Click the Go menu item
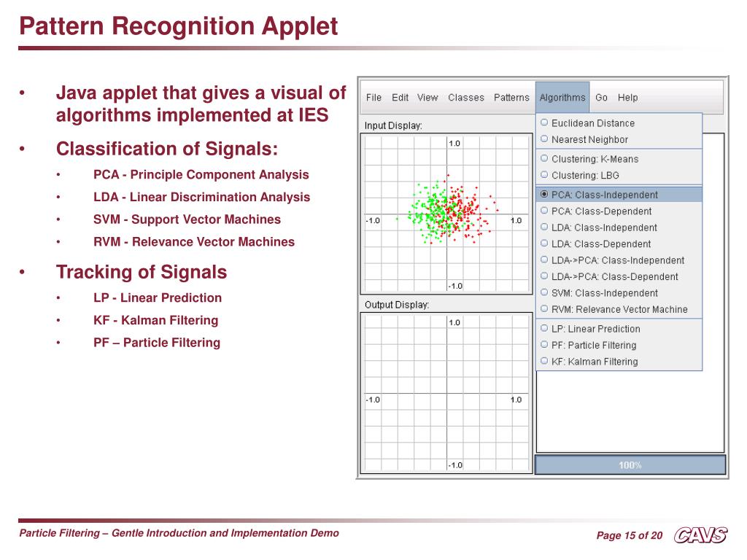747x560 pixels. pos(601,98)
